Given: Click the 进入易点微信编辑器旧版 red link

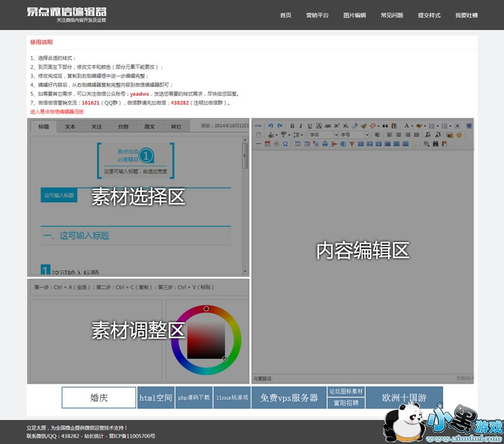Looking at the screenshot, I should [57, 111].
